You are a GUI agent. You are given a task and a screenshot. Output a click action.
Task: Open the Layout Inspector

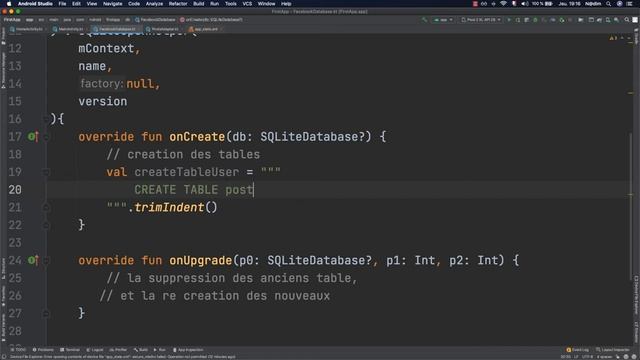click(x=613, y=350)
